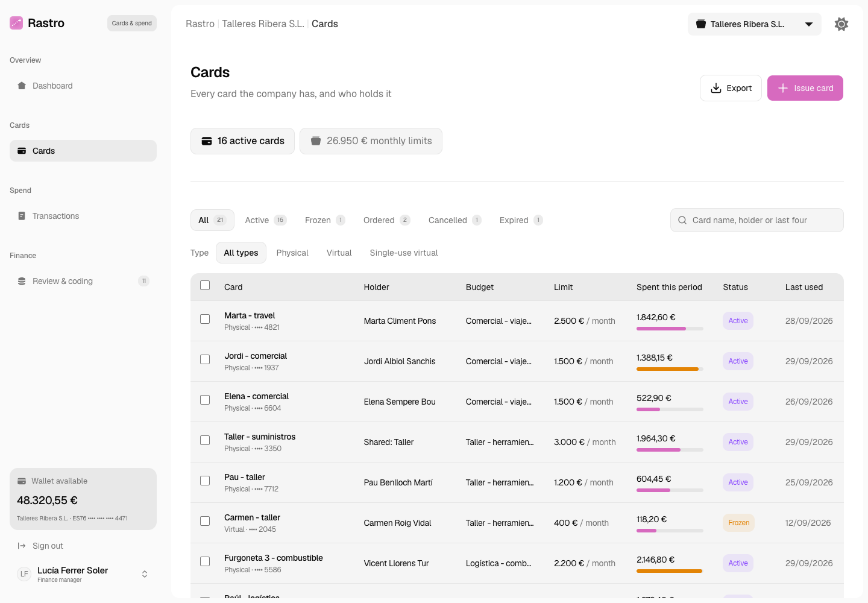
Task: Click the Dashboard home icon
Action: 22,86
